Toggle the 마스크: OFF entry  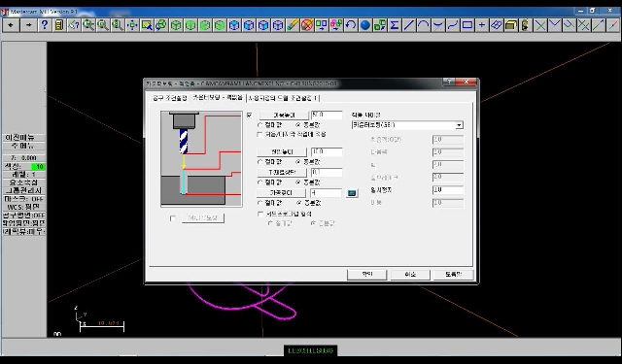24,199
